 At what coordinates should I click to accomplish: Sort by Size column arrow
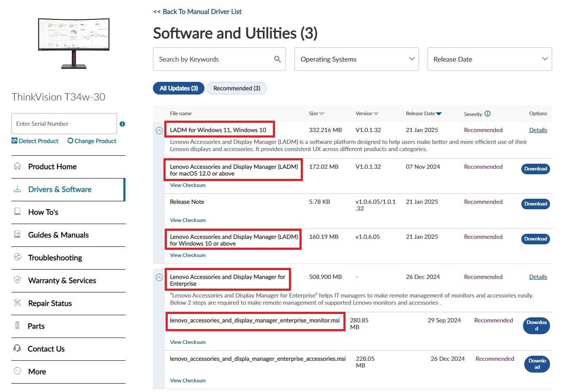(x=322, y=114)
